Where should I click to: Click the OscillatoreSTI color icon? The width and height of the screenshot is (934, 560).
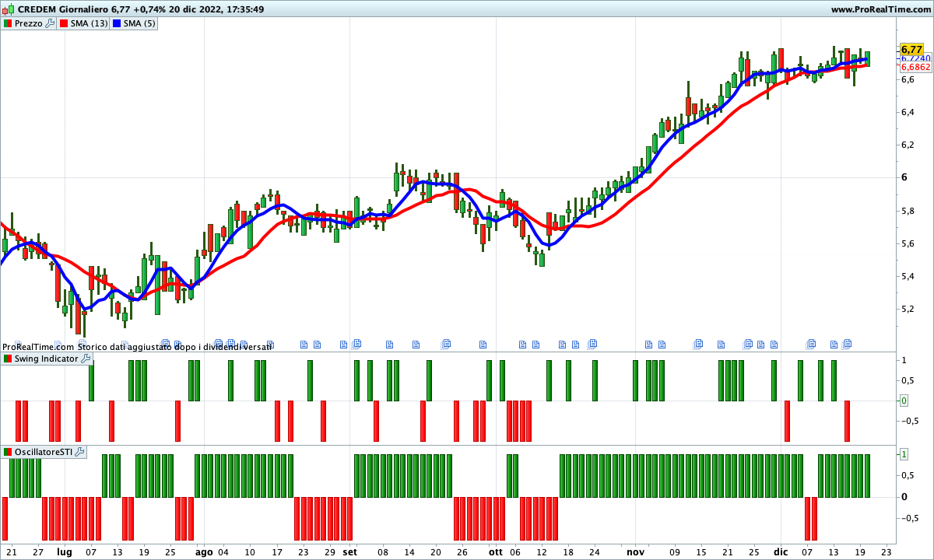(8, 452)
